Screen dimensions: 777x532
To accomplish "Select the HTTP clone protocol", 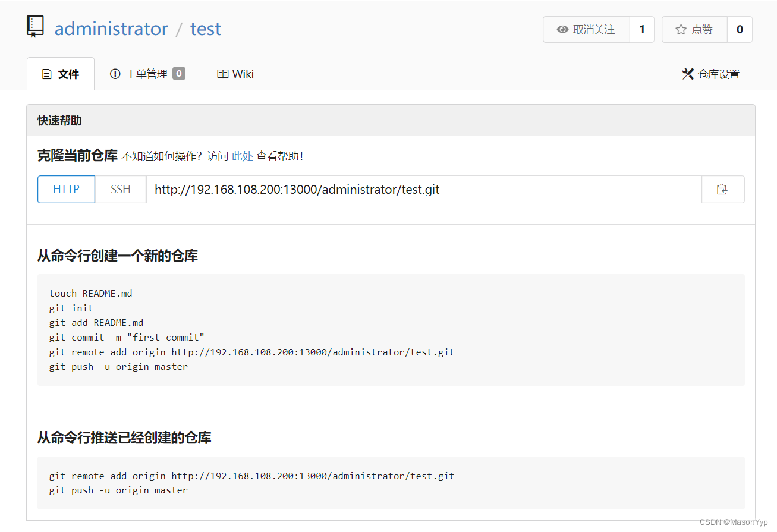I will click(66, 189).
